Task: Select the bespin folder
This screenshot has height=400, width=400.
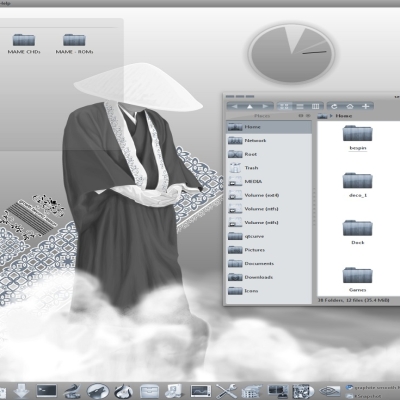Action: pyautogui.click(x=357, y=137)
